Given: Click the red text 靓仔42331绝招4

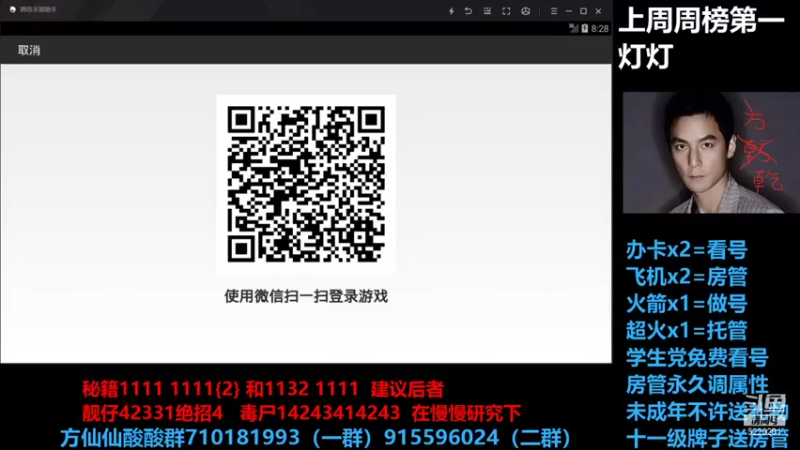Looking at the screenshot, I should (x=153, y=413).
